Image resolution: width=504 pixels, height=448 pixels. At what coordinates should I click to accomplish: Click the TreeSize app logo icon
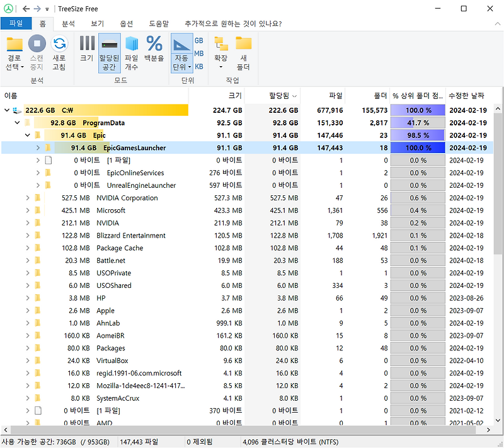click(8, 8)
